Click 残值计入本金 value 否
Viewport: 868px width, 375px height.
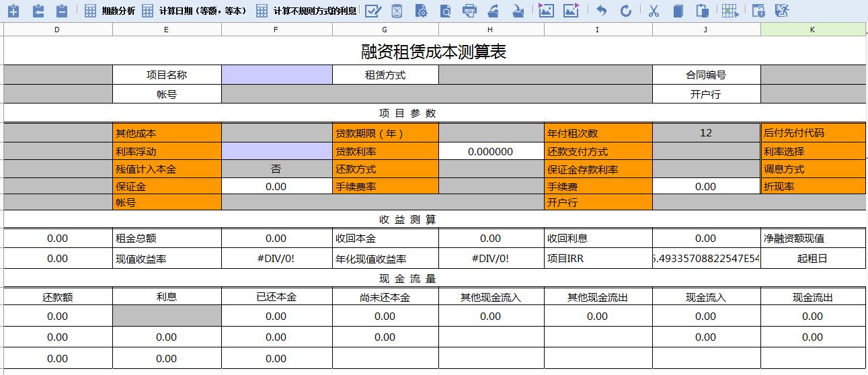coord(276,169)
